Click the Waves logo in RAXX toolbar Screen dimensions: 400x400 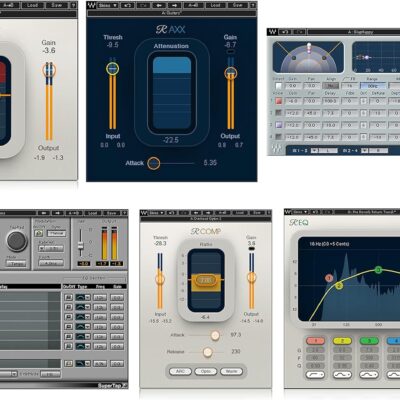tap(91, 5)
